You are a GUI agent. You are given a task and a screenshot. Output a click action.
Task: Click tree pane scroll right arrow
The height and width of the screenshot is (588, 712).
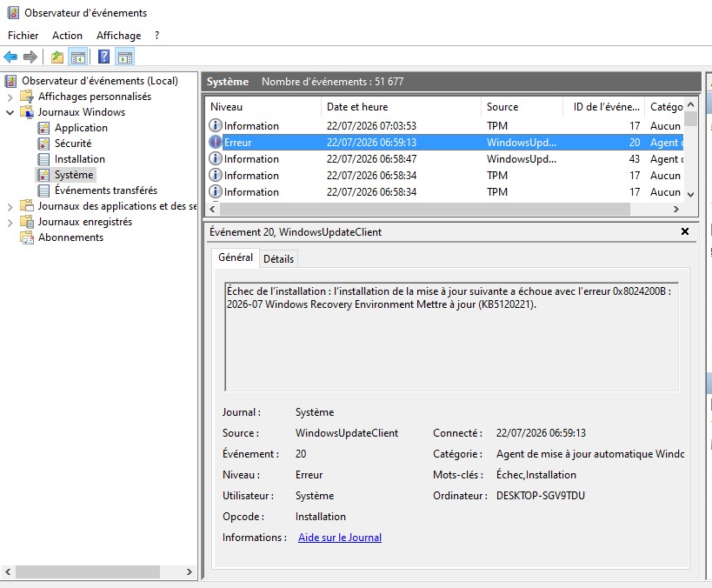[x=190, y=572]
